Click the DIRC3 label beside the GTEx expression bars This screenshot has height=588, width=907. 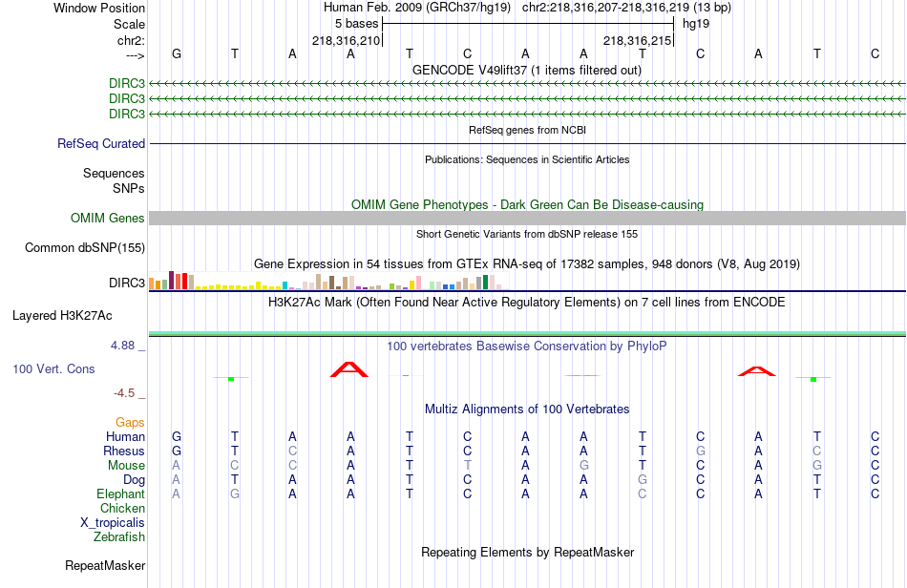[127, 283]
